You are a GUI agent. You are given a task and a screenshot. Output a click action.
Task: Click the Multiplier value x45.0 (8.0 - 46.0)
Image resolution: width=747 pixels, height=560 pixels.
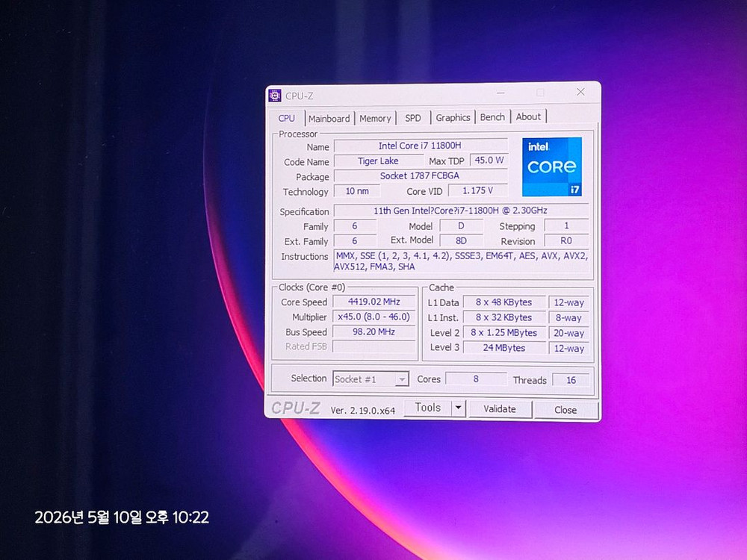(374, 317)
